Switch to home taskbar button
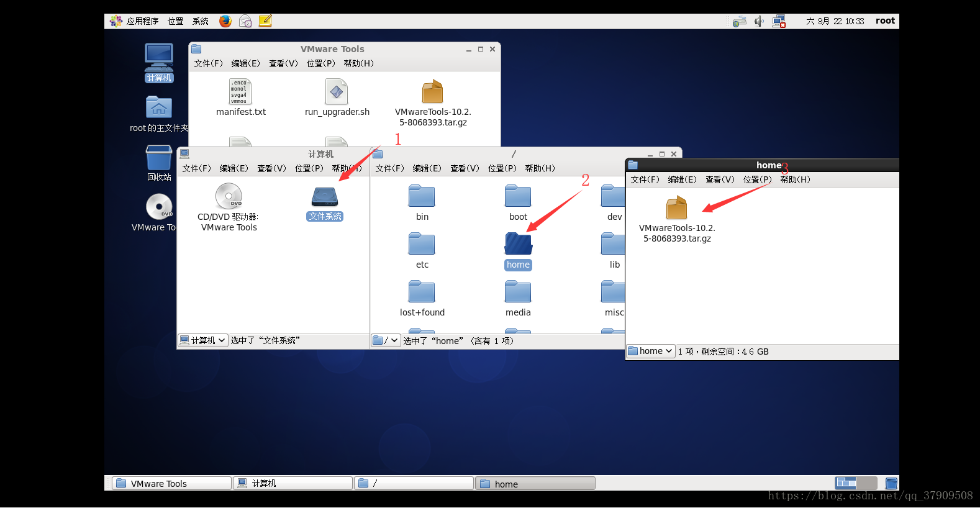The width and height of the screenshot is (980, 508). click(535, 483)
